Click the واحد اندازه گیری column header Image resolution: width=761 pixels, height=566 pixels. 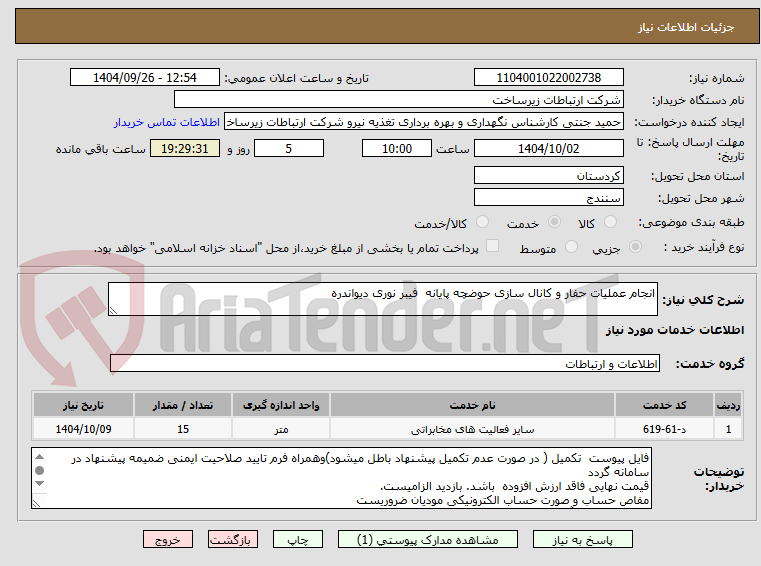point(281,405)
